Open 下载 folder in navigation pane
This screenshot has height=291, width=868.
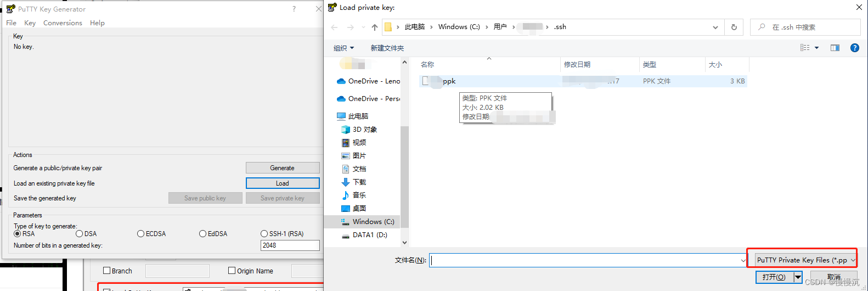click(353, 182)
